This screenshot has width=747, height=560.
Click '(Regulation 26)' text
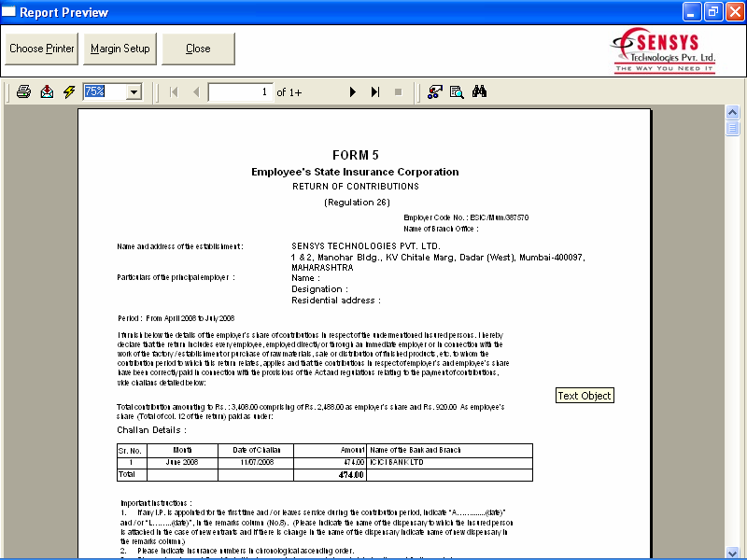357,203
